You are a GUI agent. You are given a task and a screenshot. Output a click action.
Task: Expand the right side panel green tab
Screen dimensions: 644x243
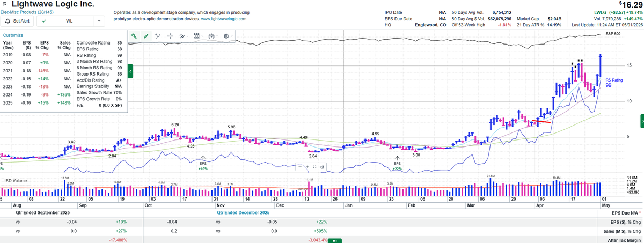[x=642, y=122]
